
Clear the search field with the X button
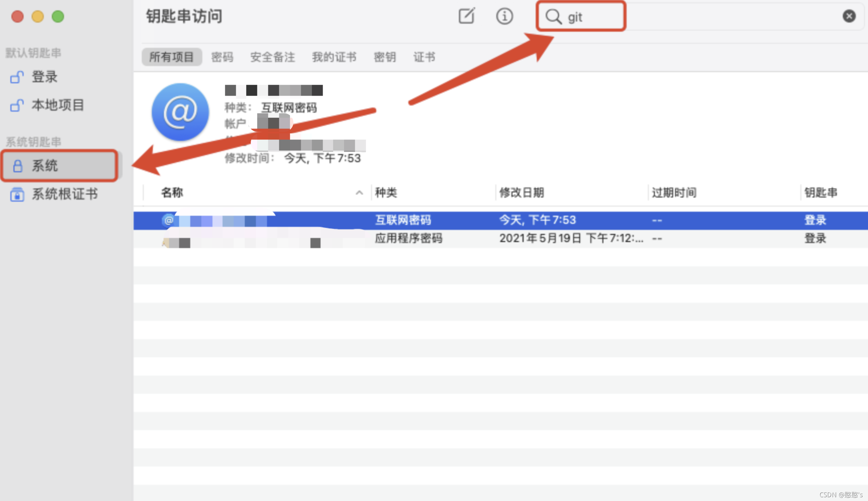[x=849, y=16]
